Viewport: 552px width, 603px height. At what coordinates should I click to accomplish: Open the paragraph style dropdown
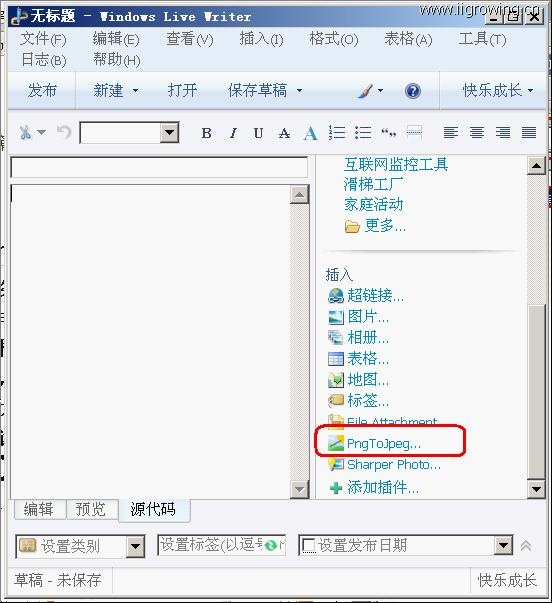[170, 133]
